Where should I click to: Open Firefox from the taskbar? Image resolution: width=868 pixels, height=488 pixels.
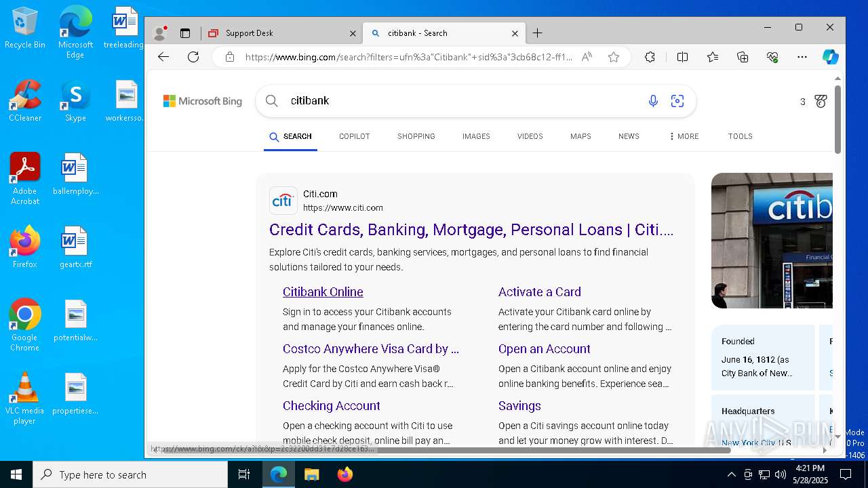coord(345,474)
